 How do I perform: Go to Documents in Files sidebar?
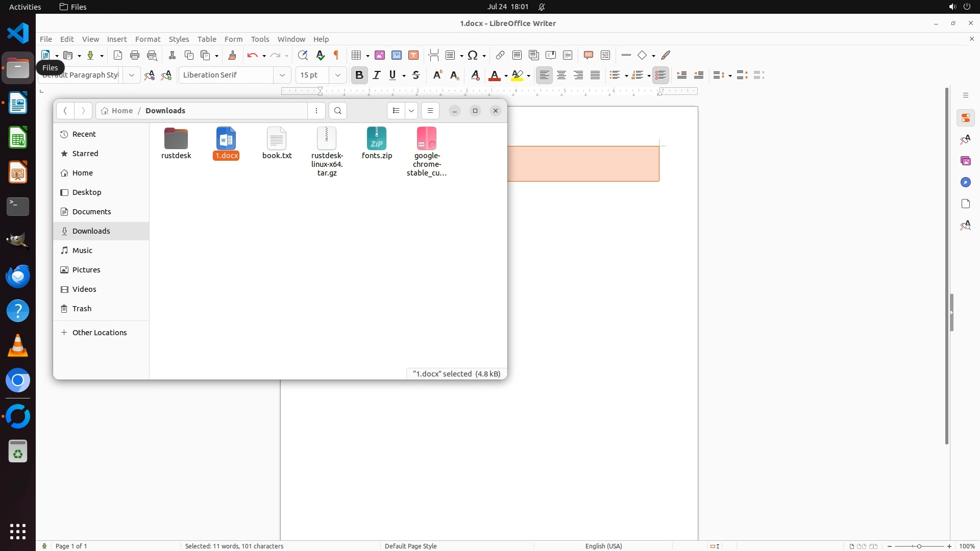click(x=91, y=211)
